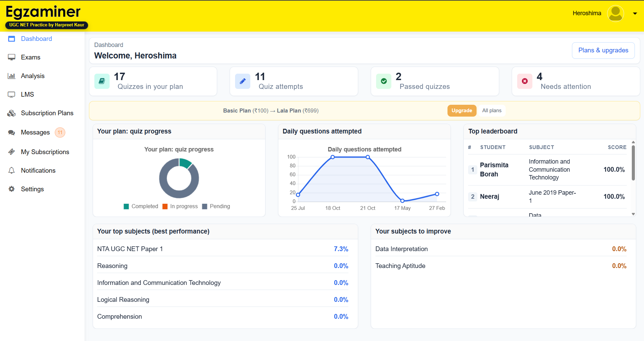
Task: Click the Needs attention red cross icon
Action: pos(525,81)
